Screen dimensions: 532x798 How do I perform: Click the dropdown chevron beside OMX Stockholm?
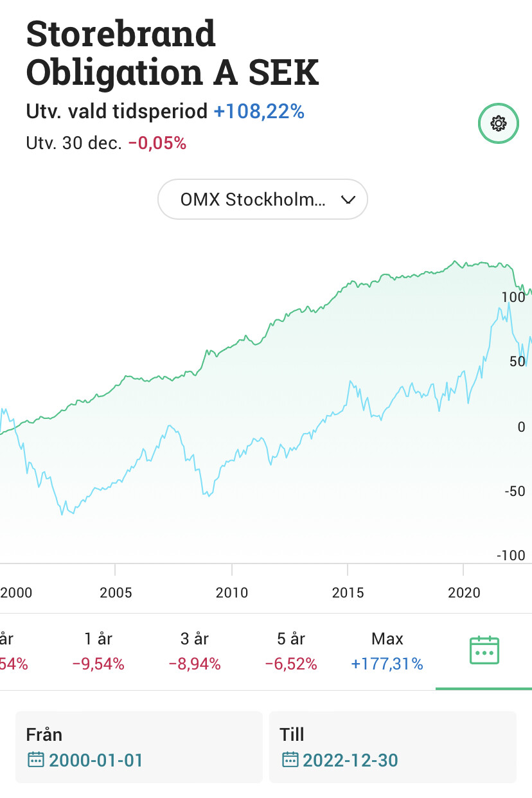click(x=348, y=200)
